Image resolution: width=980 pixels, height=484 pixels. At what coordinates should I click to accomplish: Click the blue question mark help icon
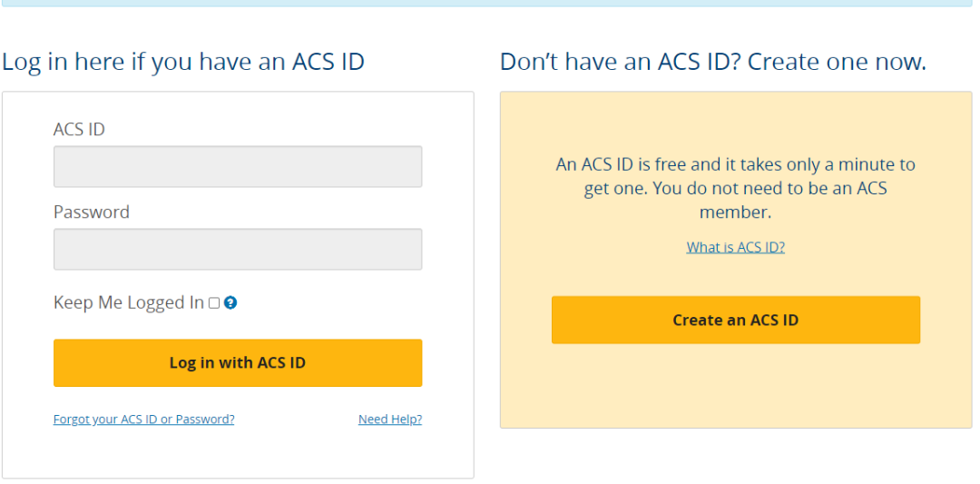tap(230, 303)
